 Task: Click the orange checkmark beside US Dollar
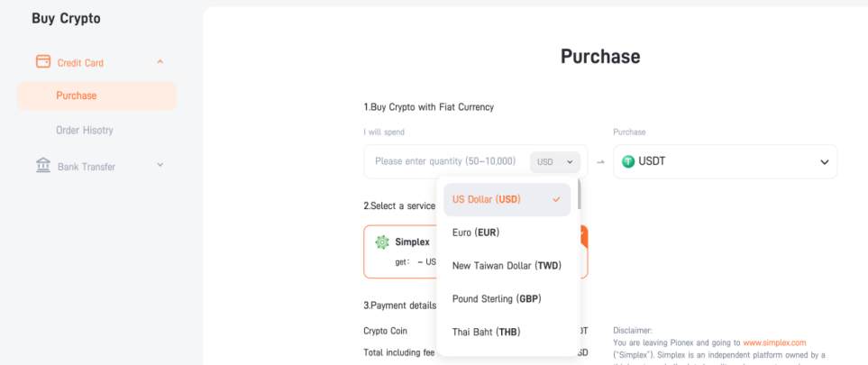coord(557,199)
